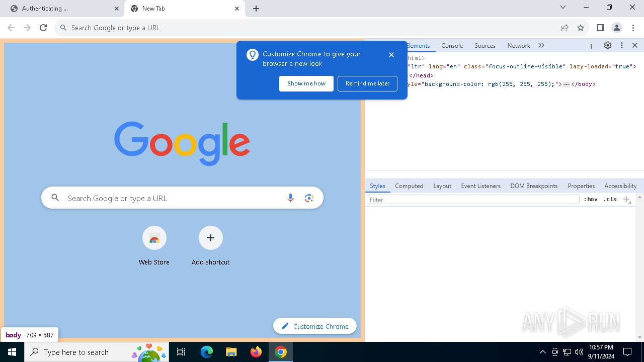
Task: Bookmark this tab with the star icon
Action: point(581,28)
